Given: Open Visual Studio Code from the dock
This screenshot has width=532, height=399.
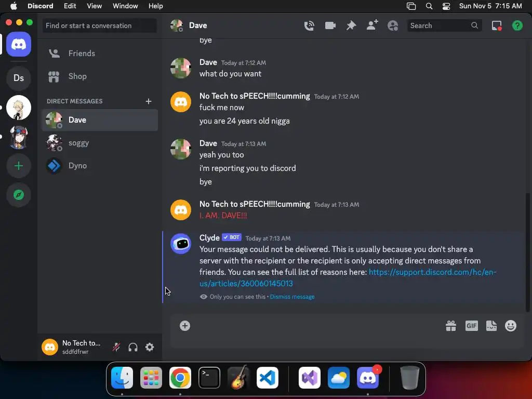Looking at the screenshot, I should tap(268, 378).
